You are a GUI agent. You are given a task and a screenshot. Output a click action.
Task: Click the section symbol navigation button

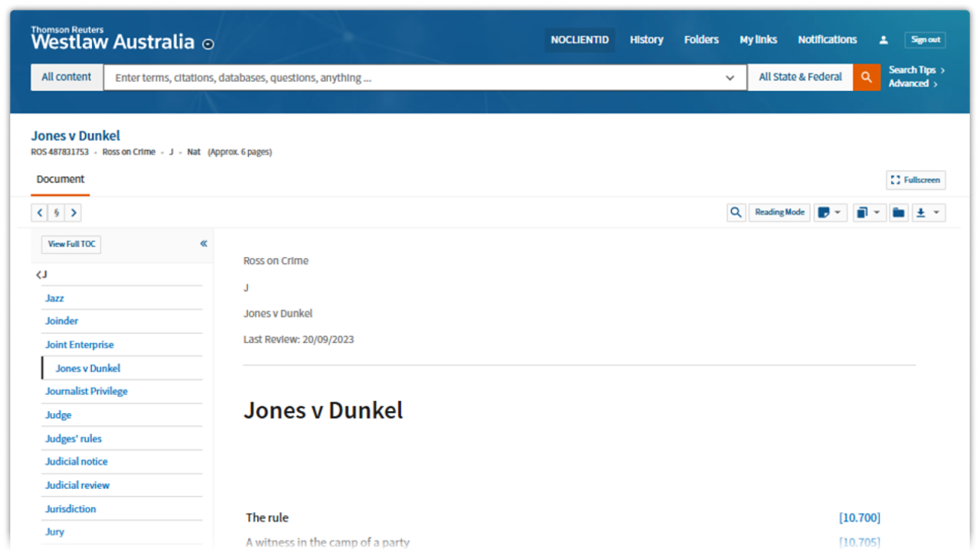(x=57, y=213)
